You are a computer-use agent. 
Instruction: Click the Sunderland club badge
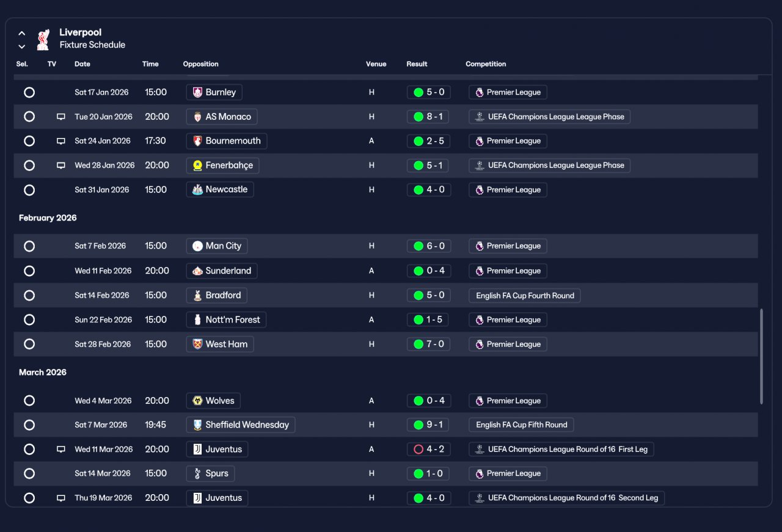click(197, 271)
